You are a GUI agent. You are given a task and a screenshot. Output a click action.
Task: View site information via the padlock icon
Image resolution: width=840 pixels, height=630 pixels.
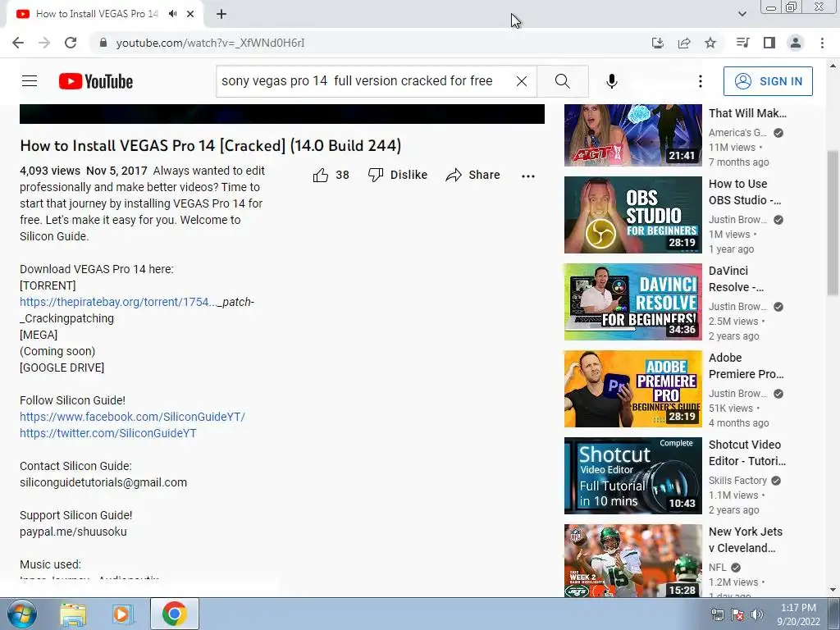(x=104, y=43)
